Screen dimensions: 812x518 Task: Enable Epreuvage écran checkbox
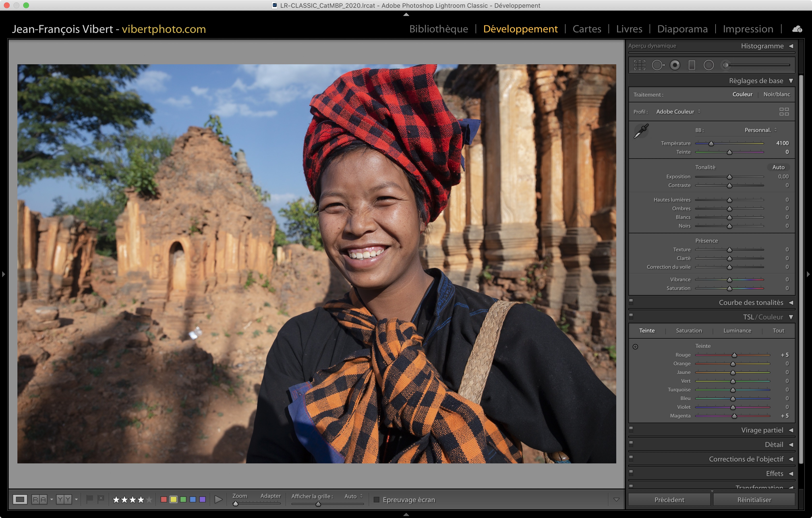point(377,499)
